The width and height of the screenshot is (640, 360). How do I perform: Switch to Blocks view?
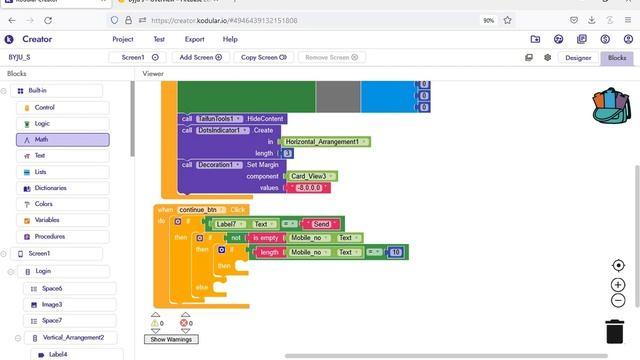[x=617, y=58]
